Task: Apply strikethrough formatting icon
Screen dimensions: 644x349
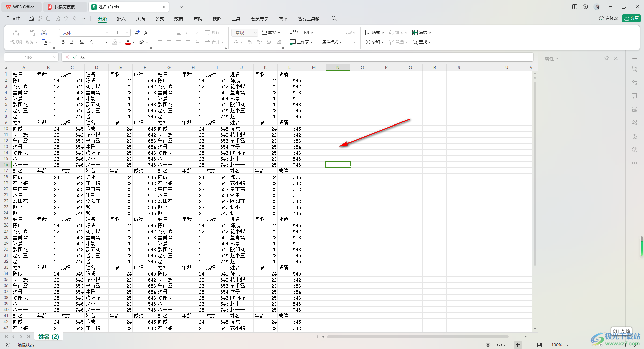Action: (91, 42)
